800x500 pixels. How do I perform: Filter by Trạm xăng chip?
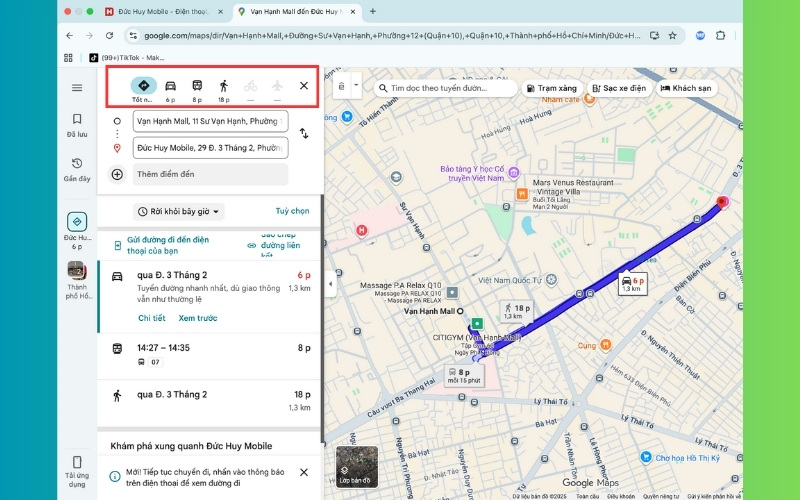552,88
